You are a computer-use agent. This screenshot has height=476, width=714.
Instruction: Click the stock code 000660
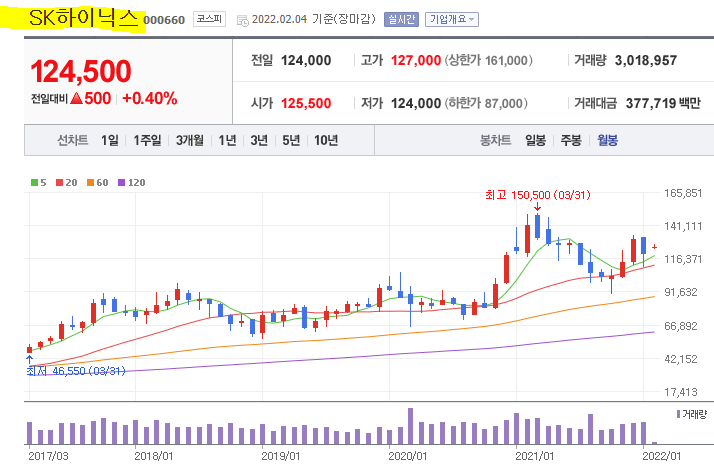pyautogui.click(x=164, y=20)
